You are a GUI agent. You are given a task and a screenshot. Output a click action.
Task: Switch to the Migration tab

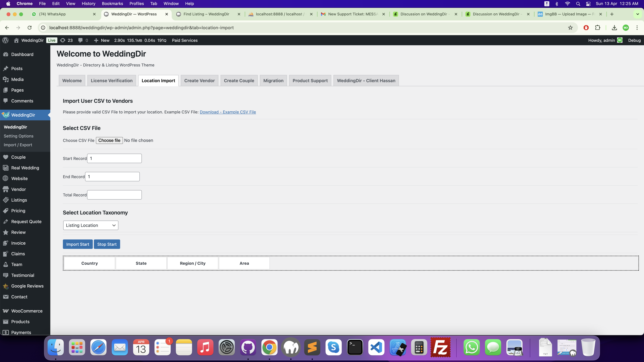tap(273, 80)
